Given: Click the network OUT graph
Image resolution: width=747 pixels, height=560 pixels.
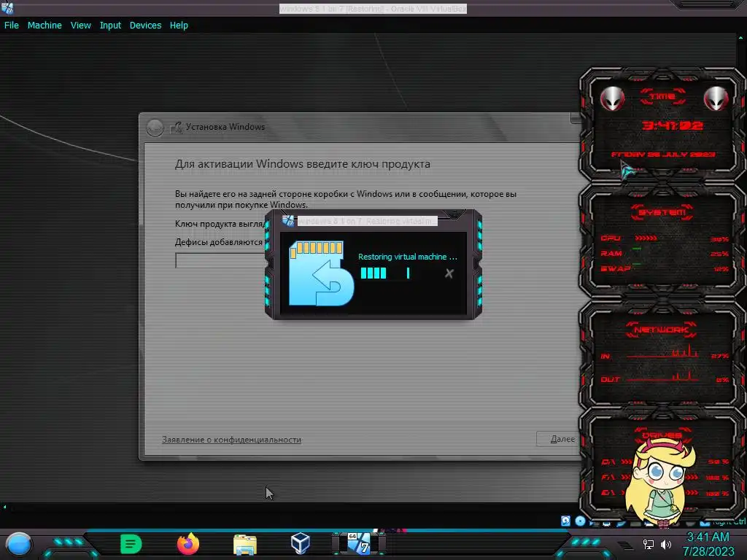Looking at the screenshot, I should point(662,376).
